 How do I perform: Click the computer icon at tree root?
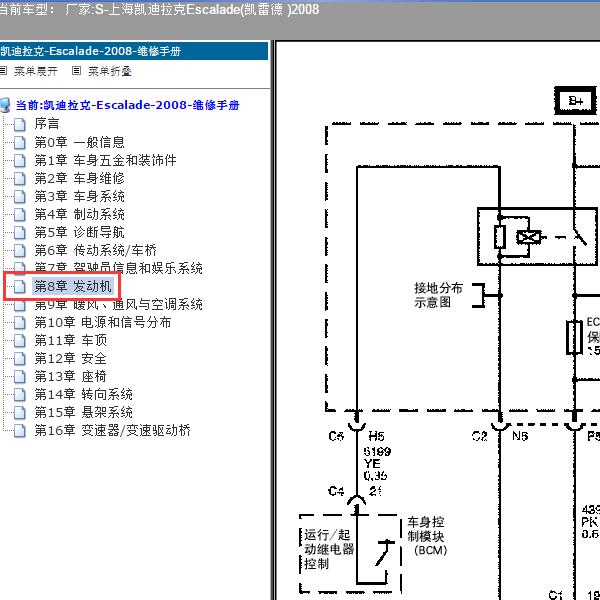(x=5, y=105)
